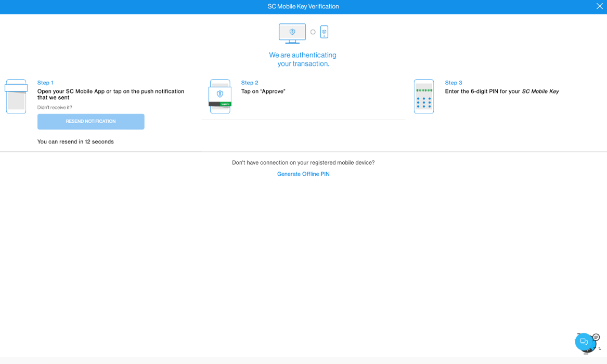Screen dimensions: 607x364
Task: Click the Step 3 PIN keypad phone illustration
Action: 424,96
